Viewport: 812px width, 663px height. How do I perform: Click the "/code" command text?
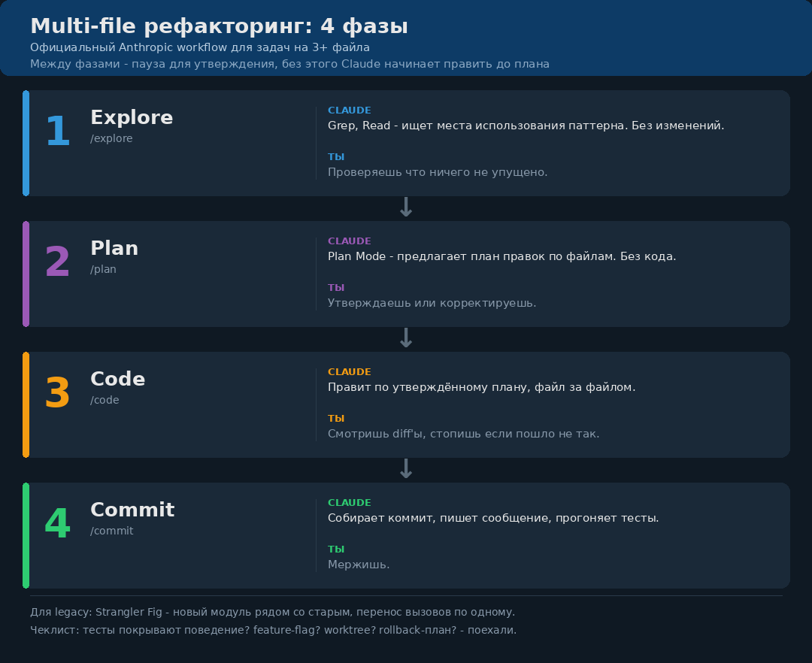pyautogui.click(x=105, y=400)
